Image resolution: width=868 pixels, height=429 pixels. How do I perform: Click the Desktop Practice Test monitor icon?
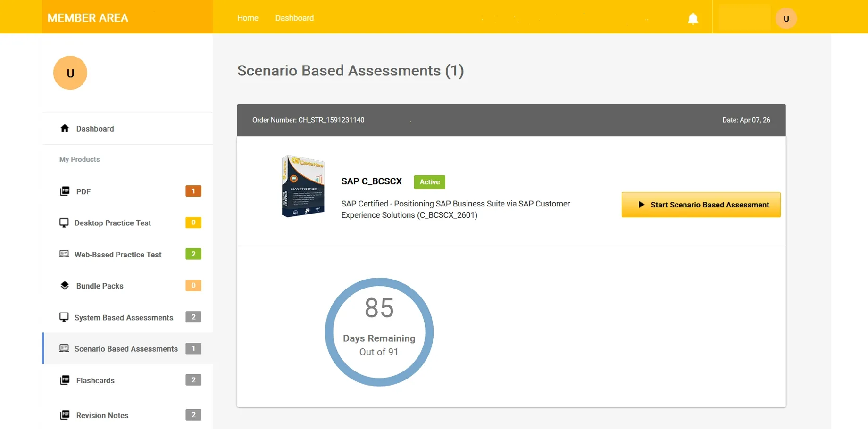[64, 222]
